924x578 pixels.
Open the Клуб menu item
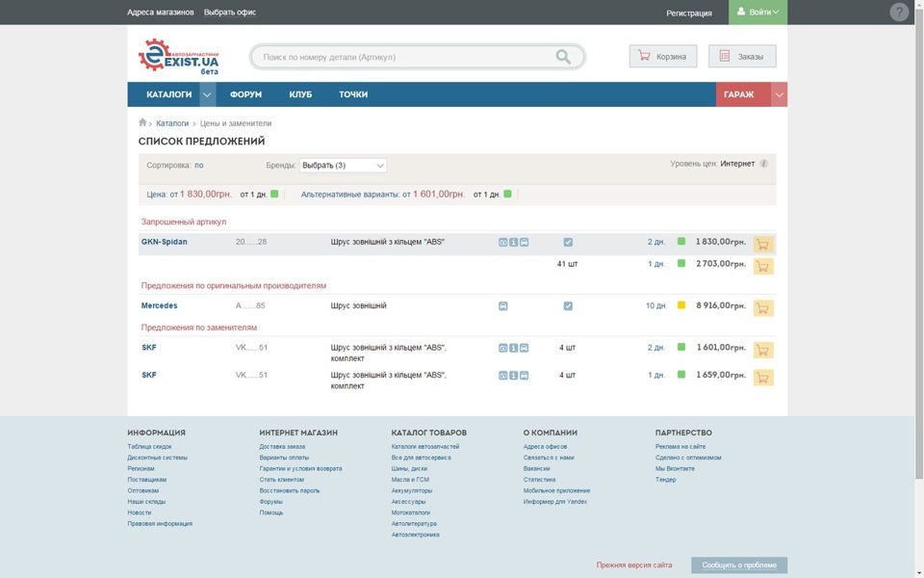coord(300,94)
